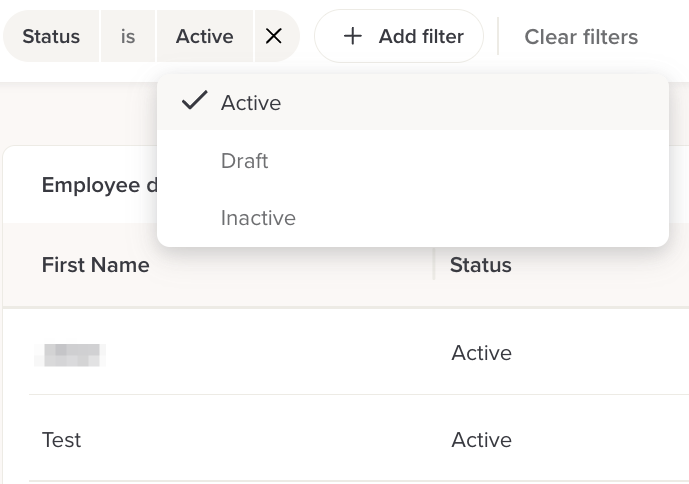
Task: Pick Inactive from the status options
Action: tap(258, 218)
